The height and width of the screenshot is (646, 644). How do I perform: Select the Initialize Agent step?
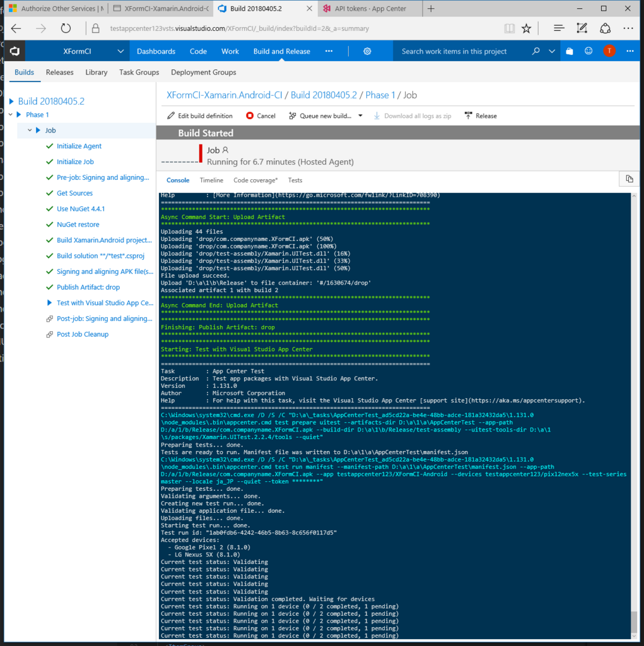click(x=79, y=146)
